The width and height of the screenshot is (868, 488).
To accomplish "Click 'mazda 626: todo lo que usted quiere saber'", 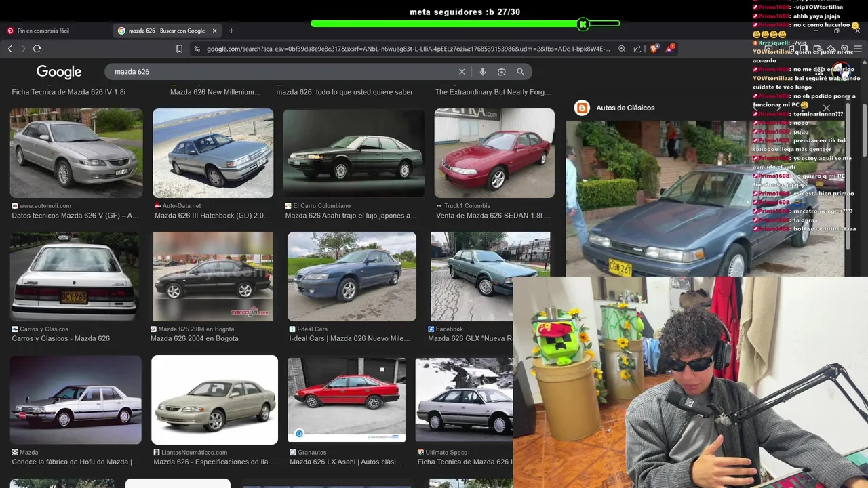I will (344, 92).
